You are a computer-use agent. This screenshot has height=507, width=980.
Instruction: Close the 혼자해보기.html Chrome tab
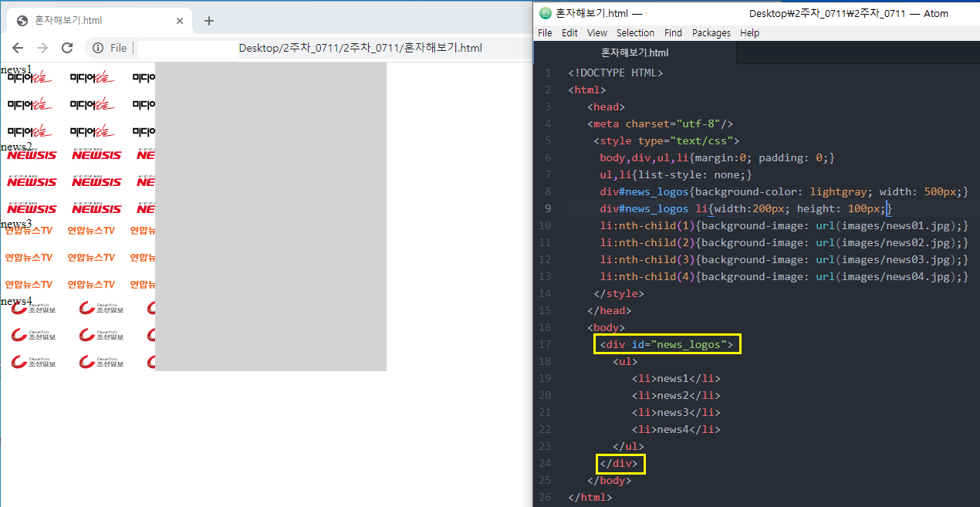pos(180,21)
